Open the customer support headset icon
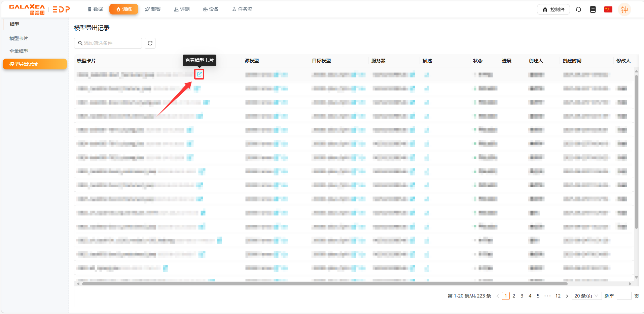The image size is (644, 314). click(578, 9)
